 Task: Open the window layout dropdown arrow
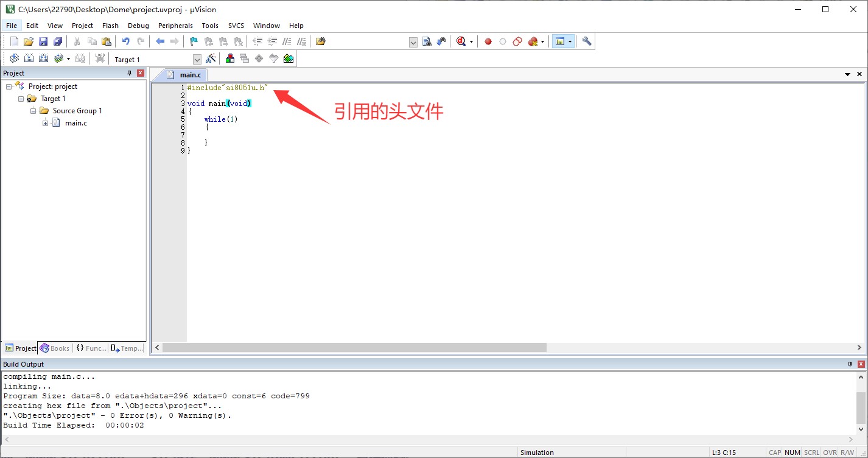[x=570, y=41]
